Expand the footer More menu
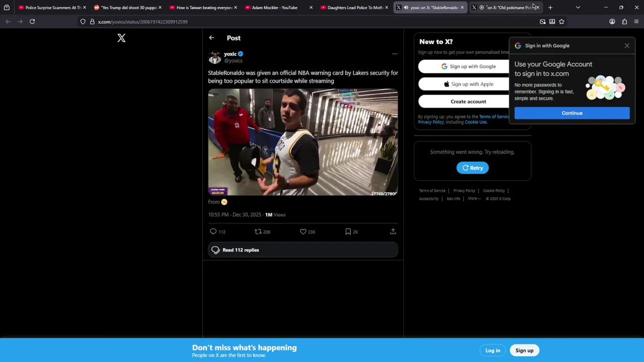644x362 pixels. click(473, 199)
